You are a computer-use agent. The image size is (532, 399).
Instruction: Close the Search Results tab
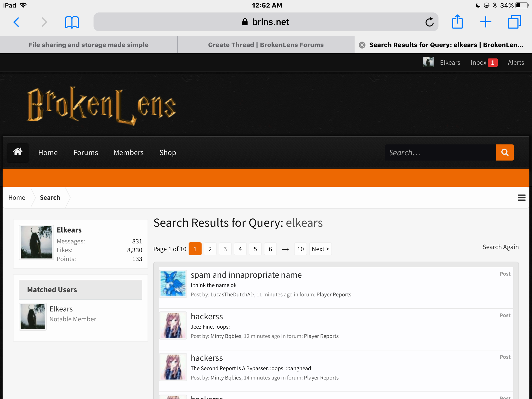pos(362,45)
